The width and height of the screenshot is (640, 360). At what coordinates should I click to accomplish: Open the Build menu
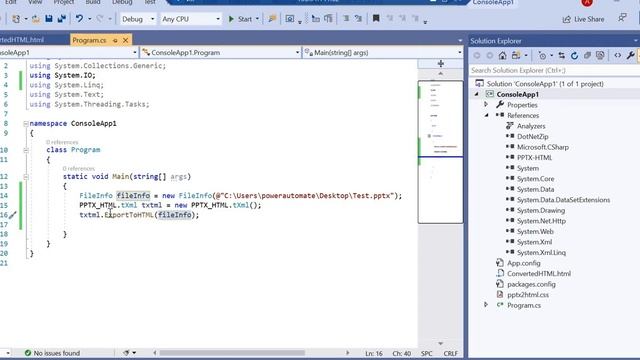(x=93, y=2)
